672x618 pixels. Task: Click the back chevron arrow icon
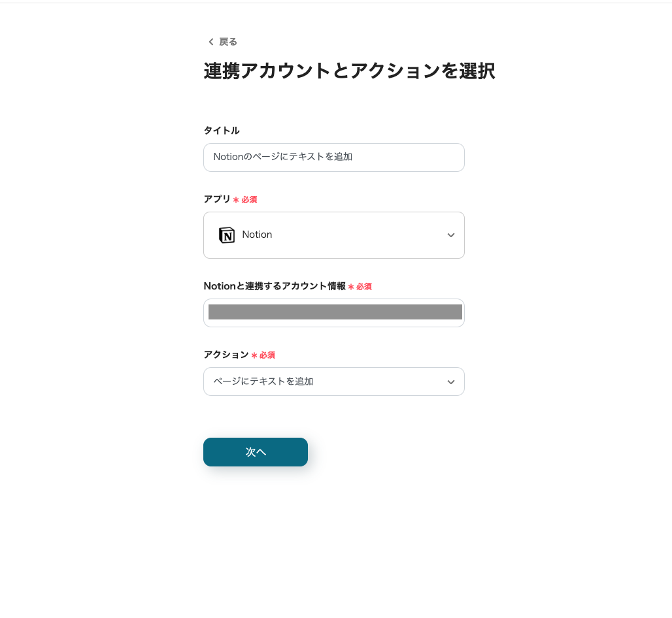(210, 42)
